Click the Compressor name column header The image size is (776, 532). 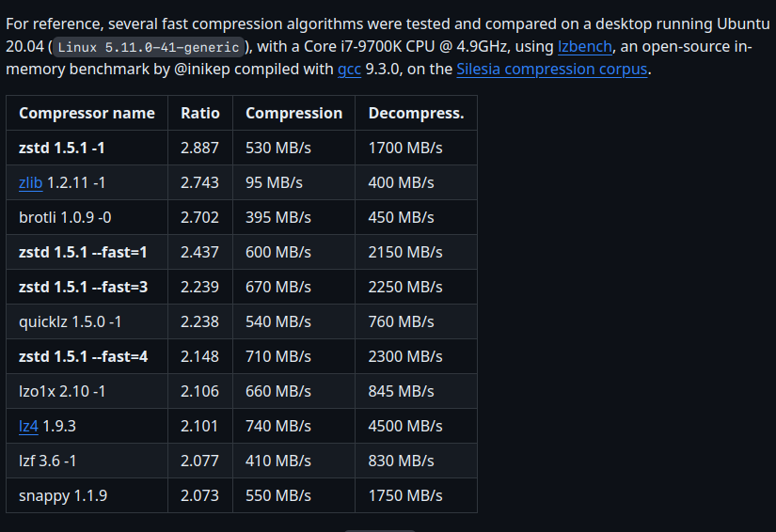pos(87,113)
